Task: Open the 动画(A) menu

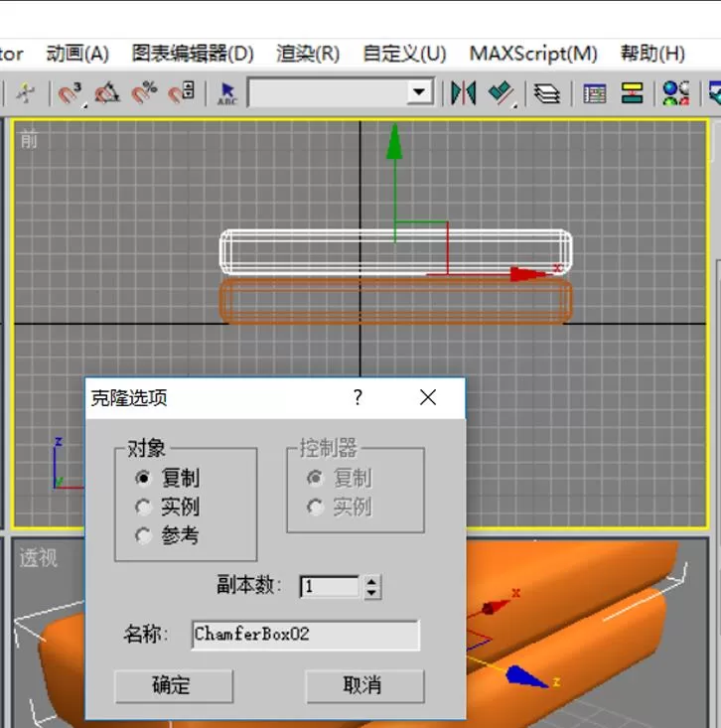Action: pyautogui.click(x=77, y=54)
